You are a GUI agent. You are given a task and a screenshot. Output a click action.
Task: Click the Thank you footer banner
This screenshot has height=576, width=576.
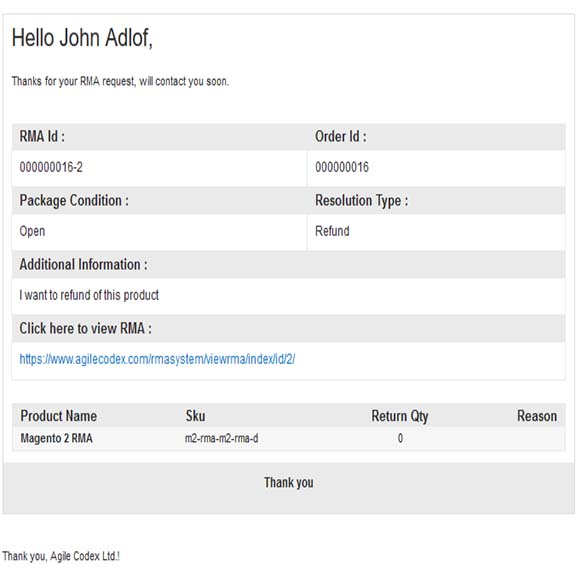pos(288,487)
